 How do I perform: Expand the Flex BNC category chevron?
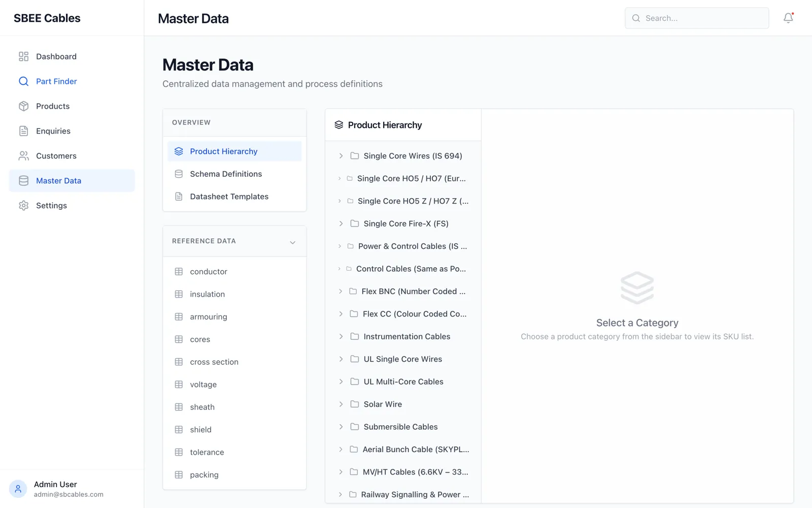coord(340,292)
